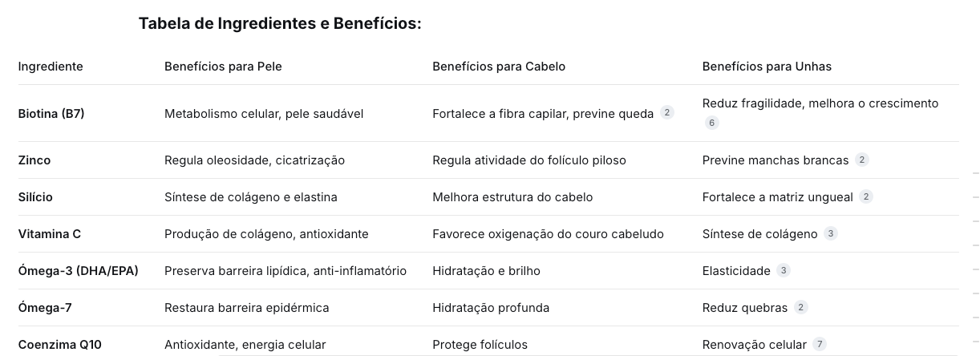Viewport: 980px width, 356px height.
Task: Open citation badge next to "Fortalece a matriz ungueal"
Action: click(866, 196)
